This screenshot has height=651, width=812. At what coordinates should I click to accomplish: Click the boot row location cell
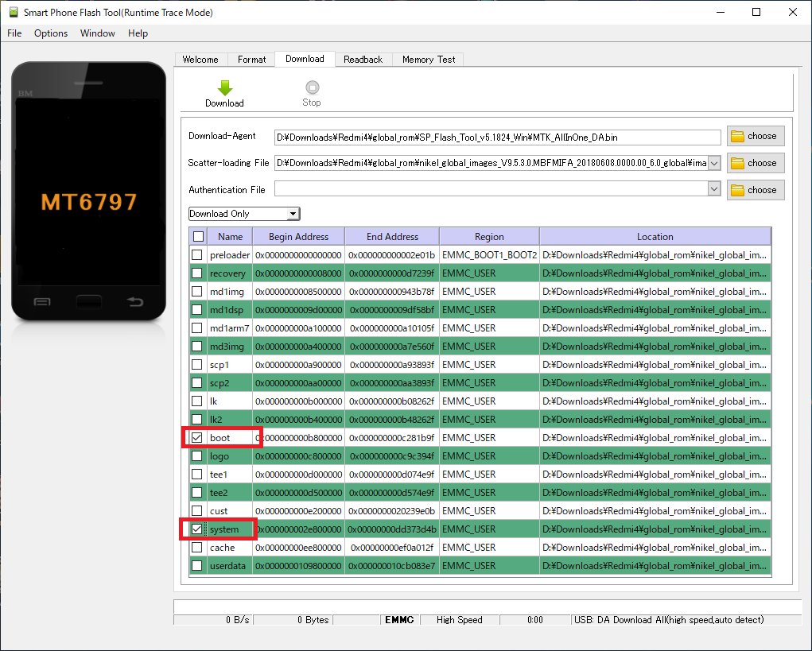[655, 438]
